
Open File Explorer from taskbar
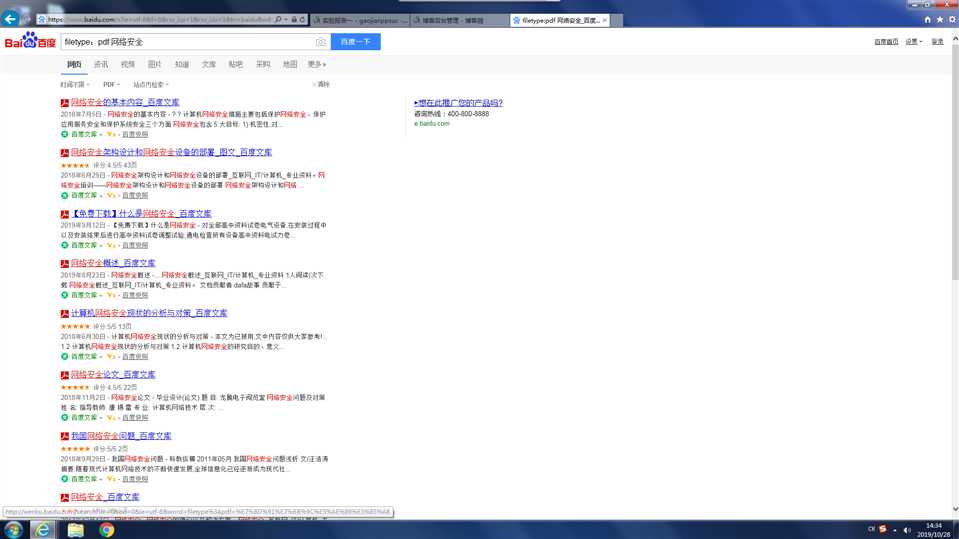75,530
